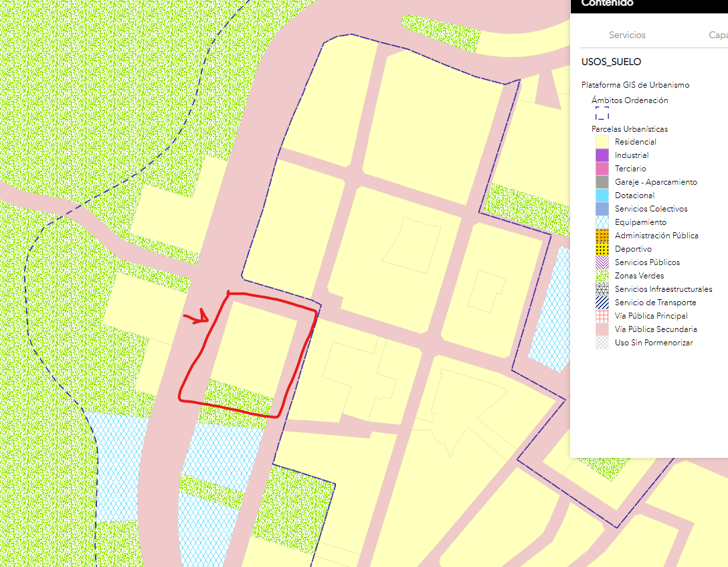
Task: Click the Plataforma GIS de Urbanismo label
Action: (x=635, y=85)
